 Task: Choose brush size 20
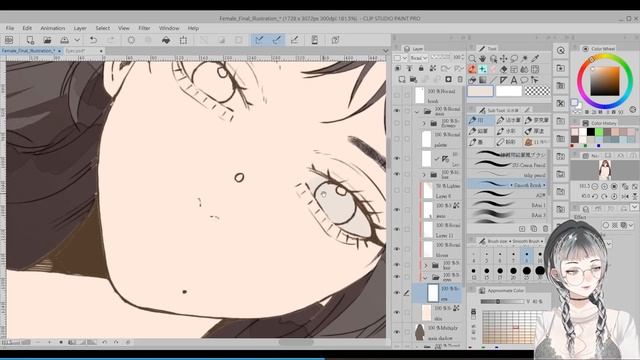[513, 273]
